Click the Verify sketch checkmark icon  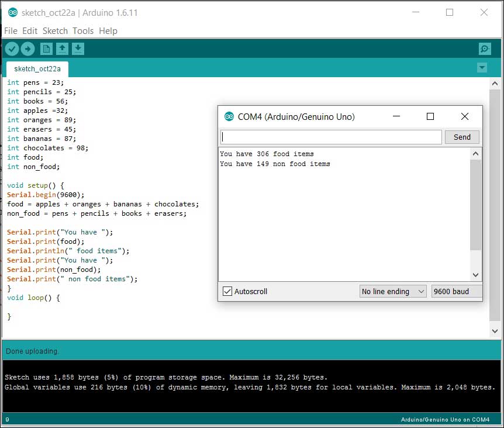[12, 49]
